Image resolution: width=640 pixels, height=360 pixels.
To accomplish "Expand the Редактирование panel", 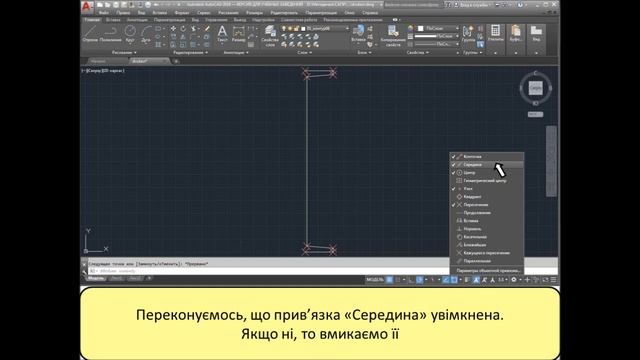I will point(190,53).
